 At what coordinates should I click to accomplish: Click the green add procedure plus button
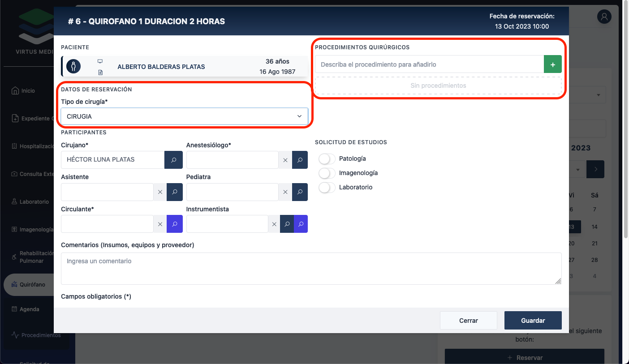tap(552, 64)
